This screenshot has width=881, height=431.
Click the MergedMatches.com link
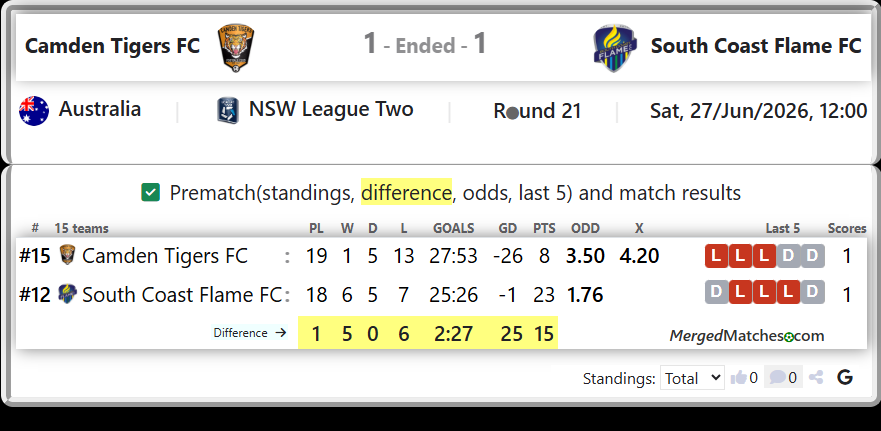coord(747,336)
